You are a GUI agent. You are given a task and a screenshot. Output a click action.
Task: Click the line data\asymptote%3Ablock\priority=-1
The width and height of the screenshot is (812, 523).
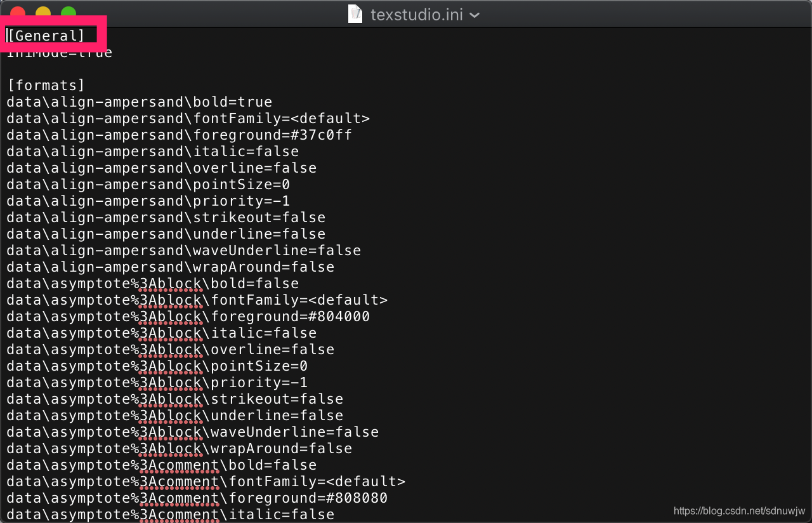tap(157, 383)
